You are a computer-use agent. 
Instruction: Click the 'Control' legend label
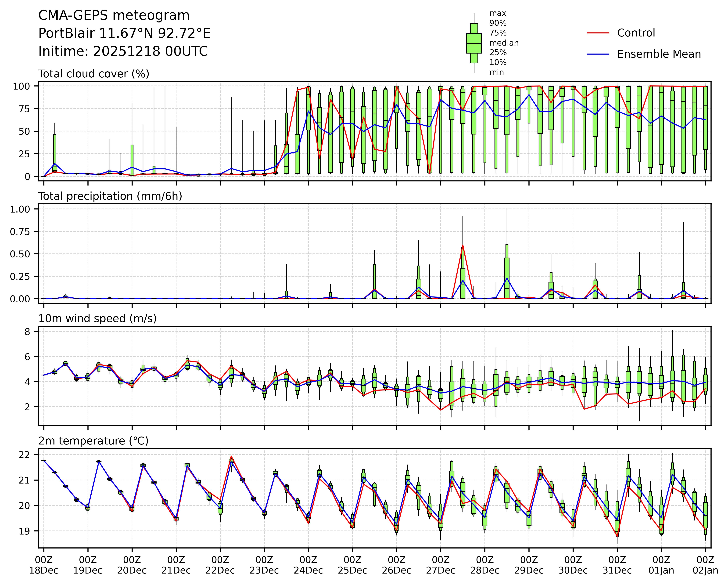pyautogui.click(x=636, y=33)
